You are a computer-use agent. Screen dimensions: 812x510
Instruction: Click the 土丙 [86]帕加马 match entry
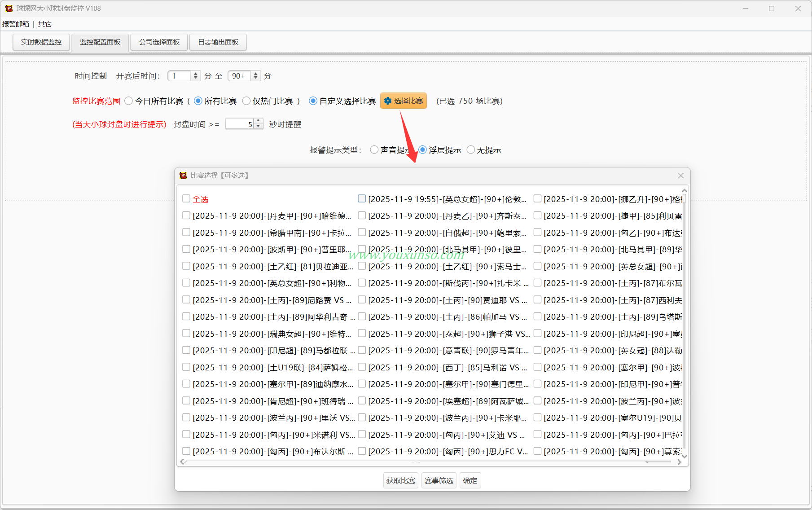point(448,317)
